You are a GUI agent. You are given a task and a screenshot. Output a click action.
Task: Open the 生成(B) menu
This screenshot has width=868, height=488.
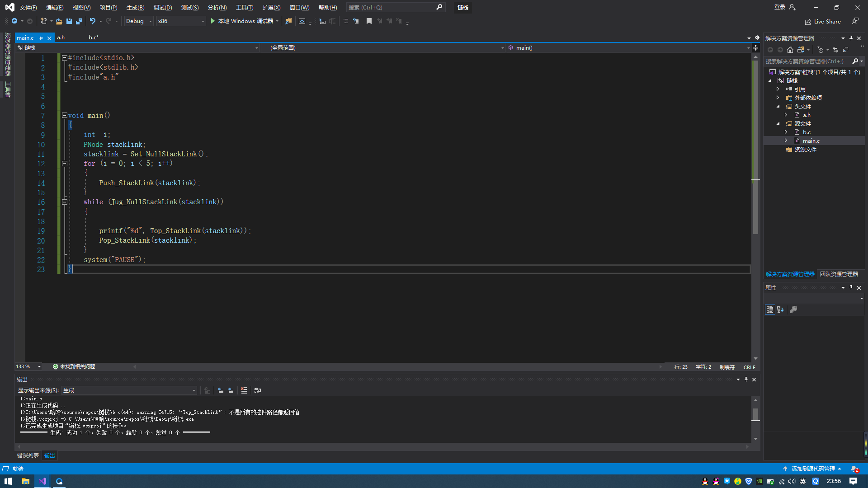[x=135, y=8]
